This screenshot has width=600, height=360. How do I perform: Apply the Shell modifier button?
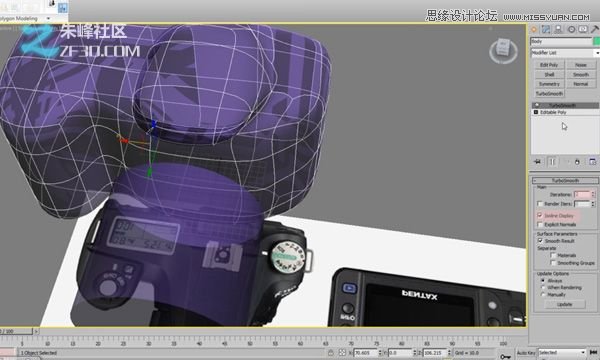pyautogui.click(x=549, y=75)
